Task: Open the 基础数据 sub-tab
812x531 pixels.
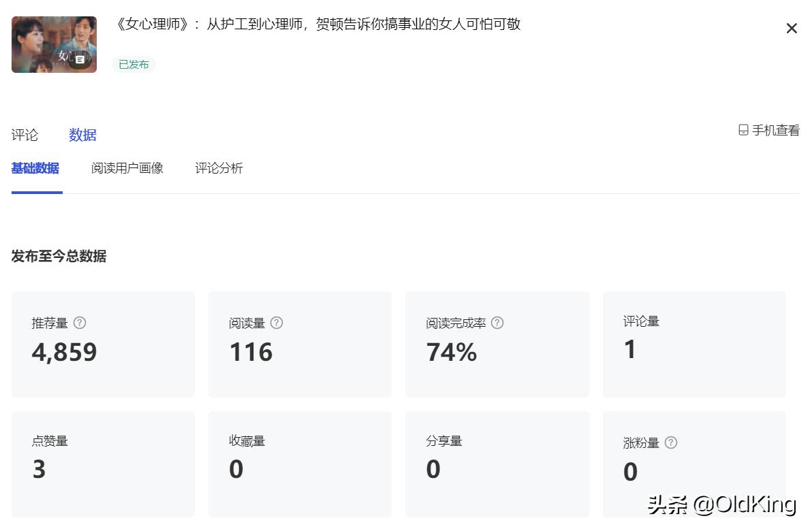Action: [35, 168]
